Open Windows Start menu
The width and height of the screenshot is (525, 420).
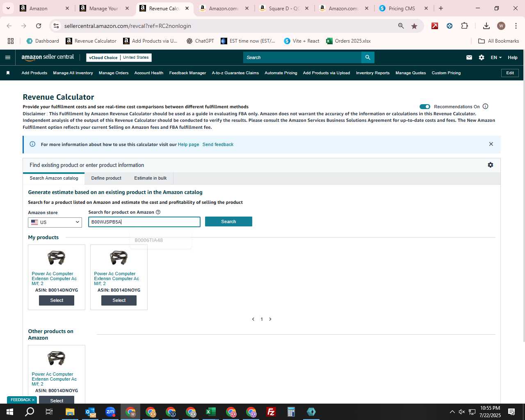[x=10, y=412]
